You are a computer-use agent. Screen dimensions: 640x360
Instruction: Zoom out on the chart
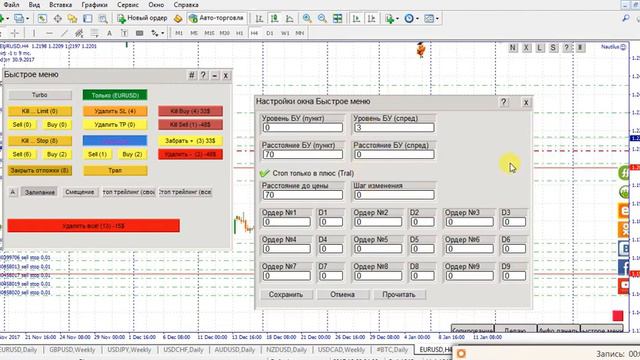322,18
